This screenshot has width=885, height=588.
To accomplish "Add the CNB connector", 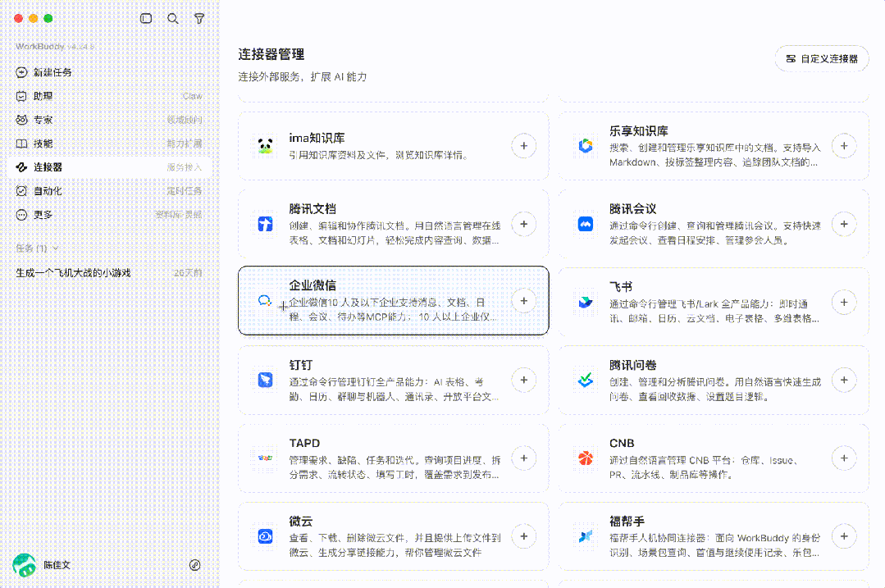I will point(844,458).
